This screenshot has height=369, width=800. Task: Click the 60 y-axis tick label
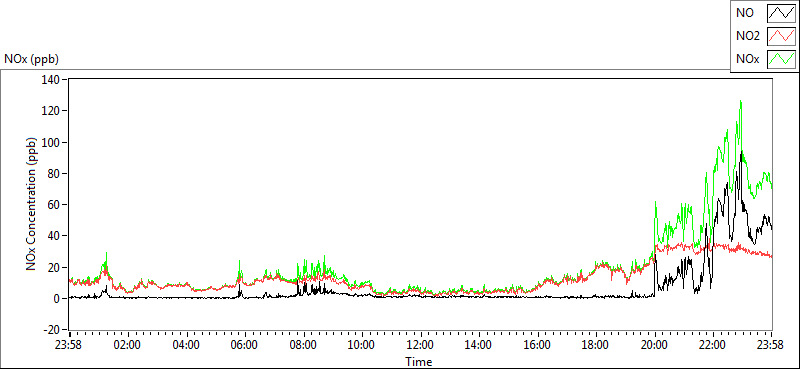click(55, 205)
